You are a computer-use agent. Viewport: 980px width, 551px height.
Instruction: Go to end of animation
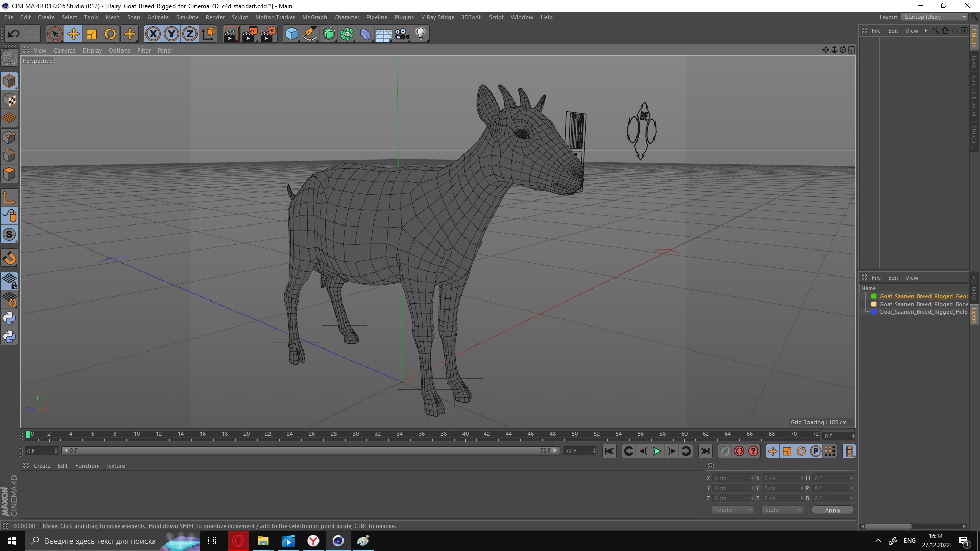point(705,451)
